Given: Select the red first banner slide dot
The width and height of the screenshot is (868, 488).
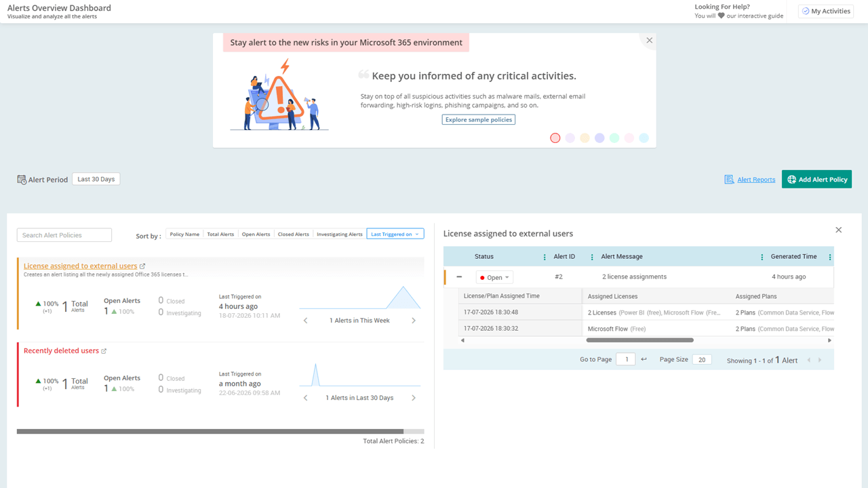Looking at the screenshot, I should coord(555,138).
